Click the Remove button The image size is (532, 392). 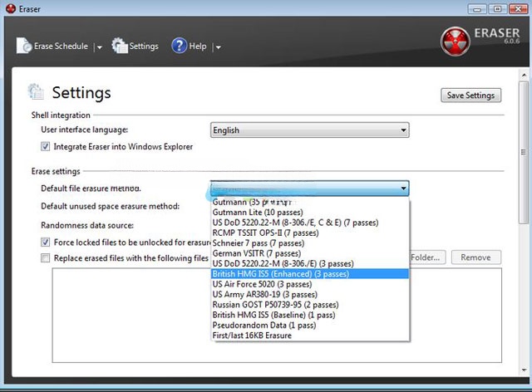pos(475,257)
